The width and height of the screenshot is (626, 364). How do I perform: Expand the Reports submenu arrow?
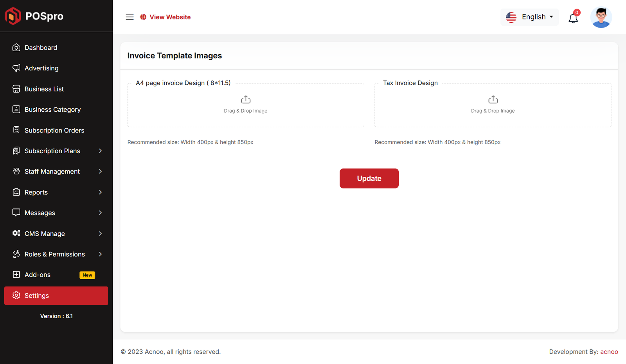tap(100, 192)
